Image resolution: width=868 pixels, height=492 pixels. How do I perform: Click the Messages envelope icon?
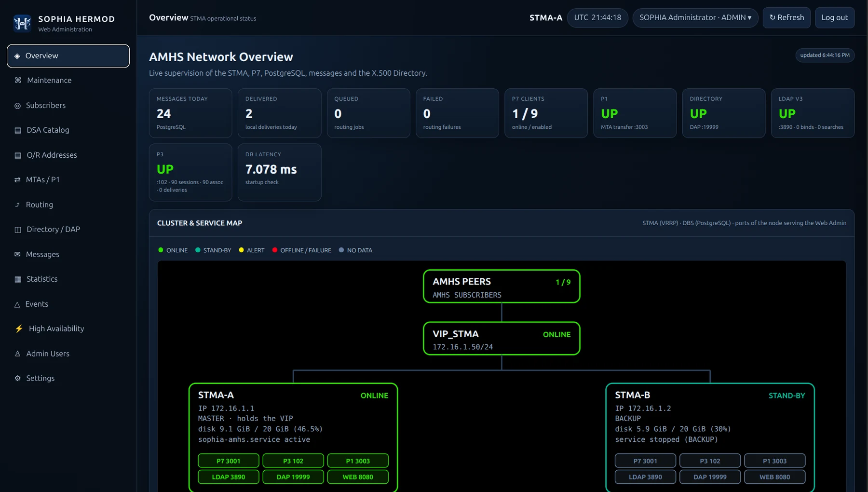17,254
